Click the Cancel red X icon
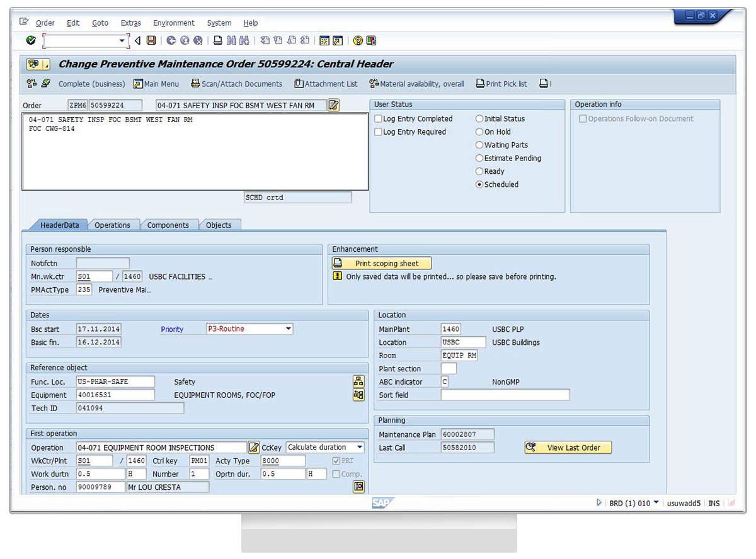 click(198, 40)
